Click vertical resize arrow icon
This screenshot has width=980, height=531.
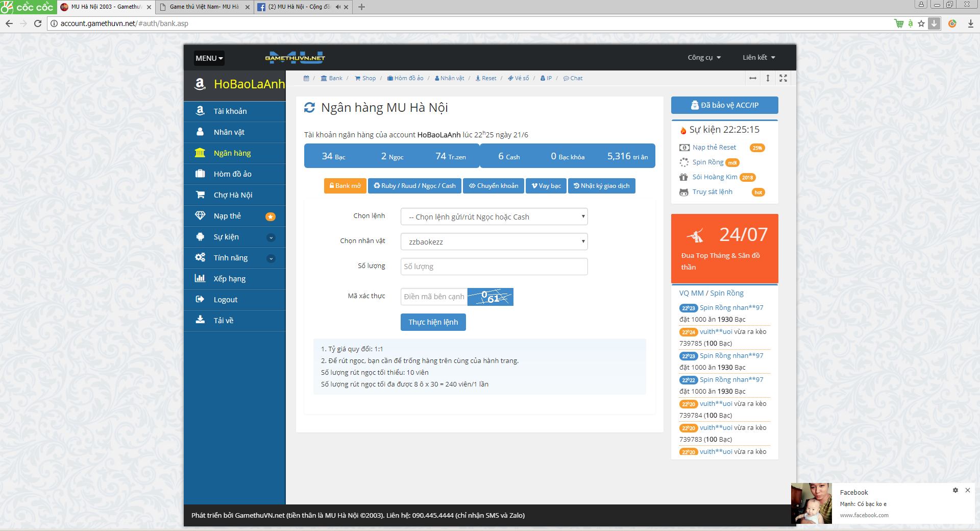[x=768, y=78]
